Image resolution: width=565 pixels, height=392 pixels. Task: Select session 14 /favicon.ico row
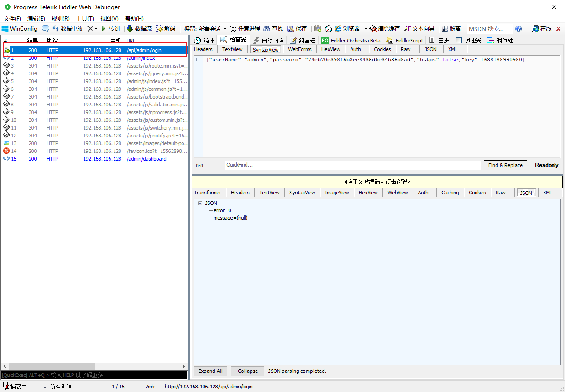[94, 151]
